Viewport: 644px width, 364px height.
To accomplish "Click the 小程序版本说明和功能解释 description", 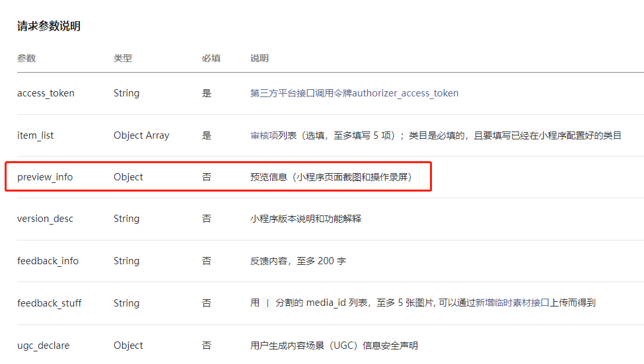I will click(x=306, y=219).
